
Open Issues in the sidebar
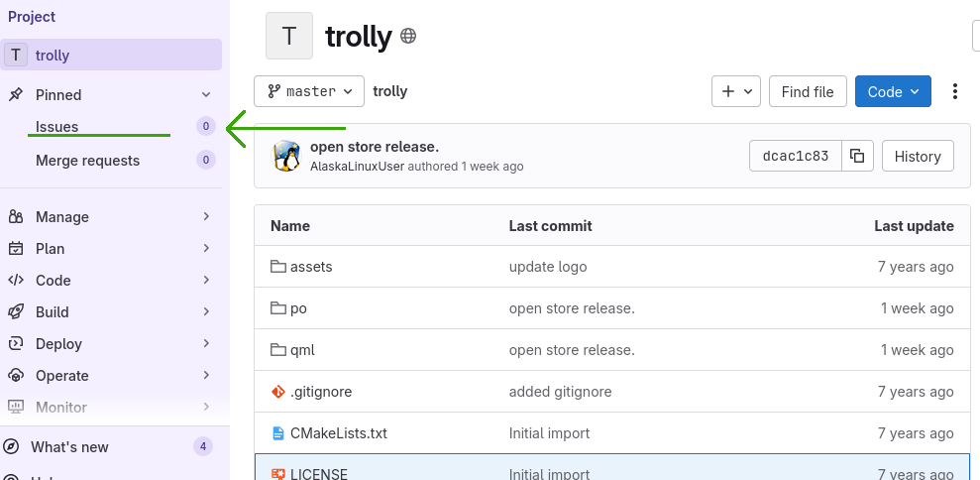(57, 127)
